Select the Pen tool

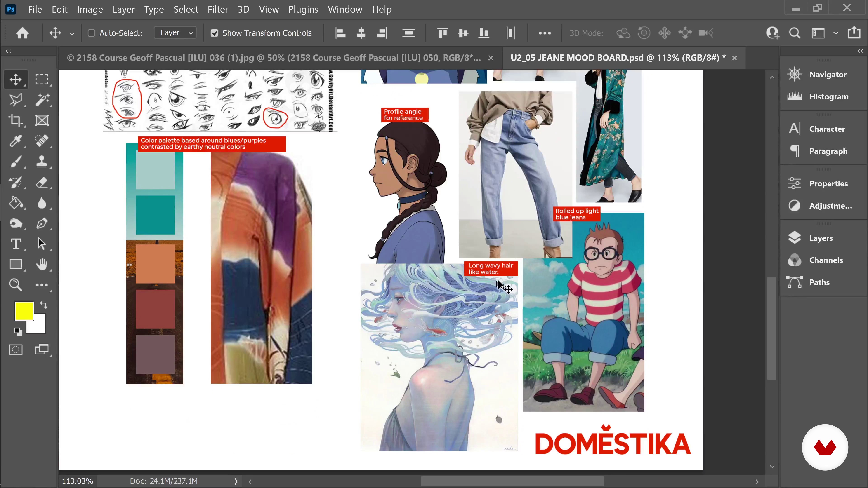pyautogui.click(x=42, y=224)
